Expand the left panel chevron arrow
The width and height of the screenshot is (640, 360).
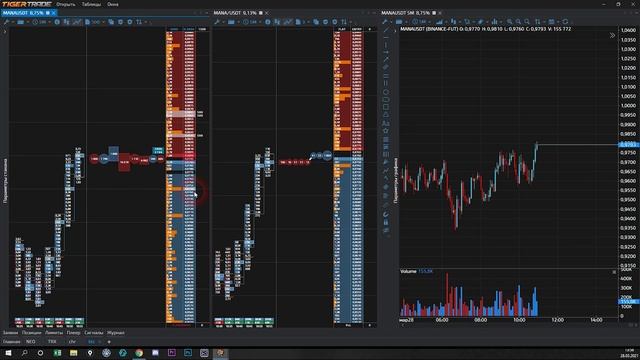(5, 31)
